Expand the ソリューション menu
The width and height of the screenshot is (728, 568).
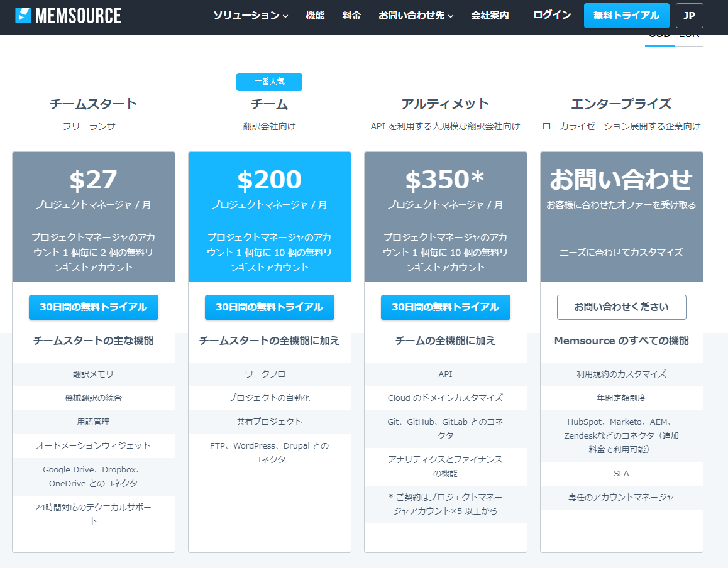(251, 16)
